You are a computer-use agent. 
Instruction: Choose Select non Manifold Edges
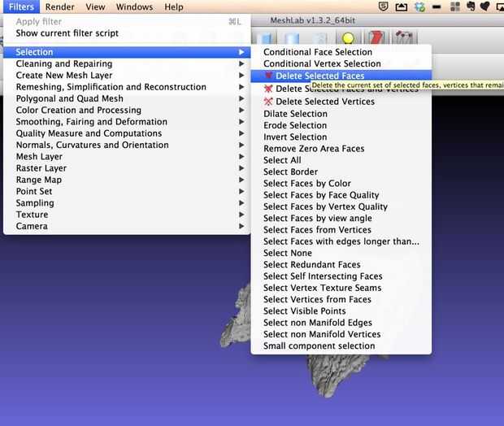click(341, 323)
